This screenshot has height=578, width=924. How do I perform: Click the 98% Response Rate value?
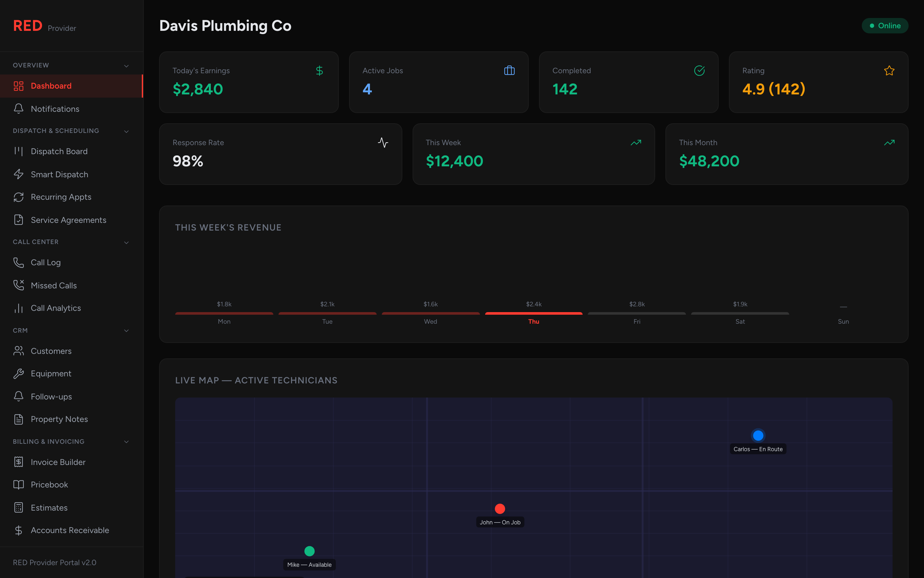(x=188, y=161)
